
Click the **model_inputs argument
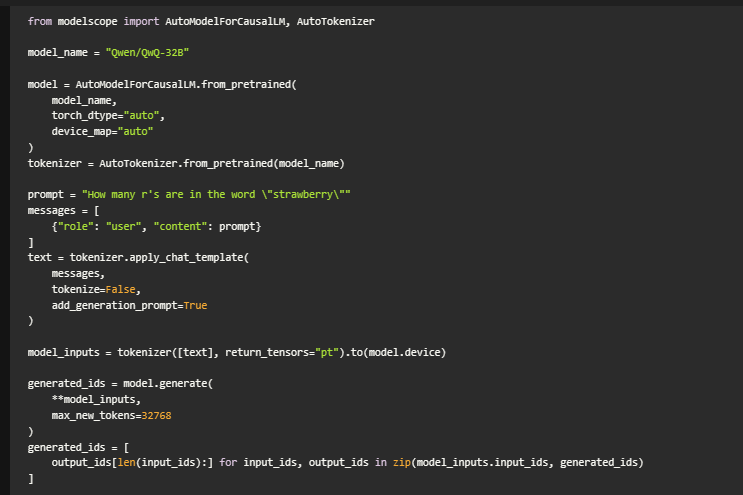96,400
